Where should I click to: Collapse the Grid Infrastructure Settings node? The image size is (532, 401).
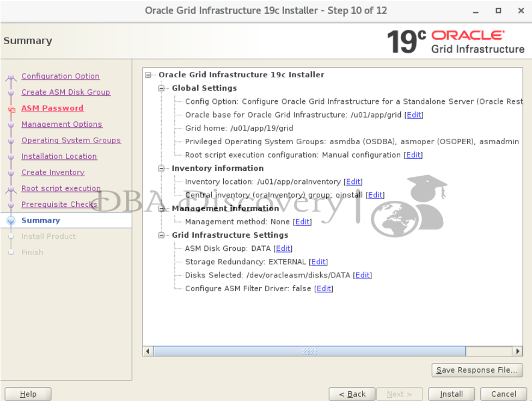[161, 236]
